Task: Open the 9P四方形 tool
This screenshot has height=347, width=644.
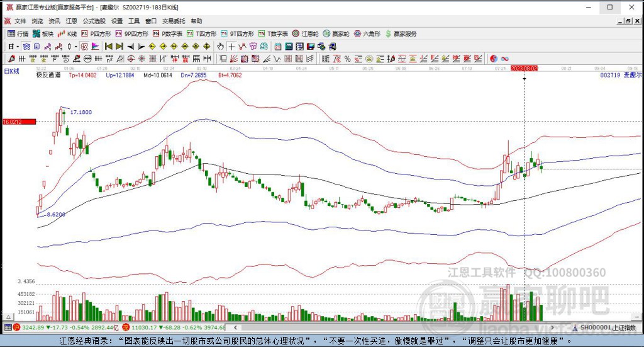Action: pyautogui.click(x=132, y=34)
